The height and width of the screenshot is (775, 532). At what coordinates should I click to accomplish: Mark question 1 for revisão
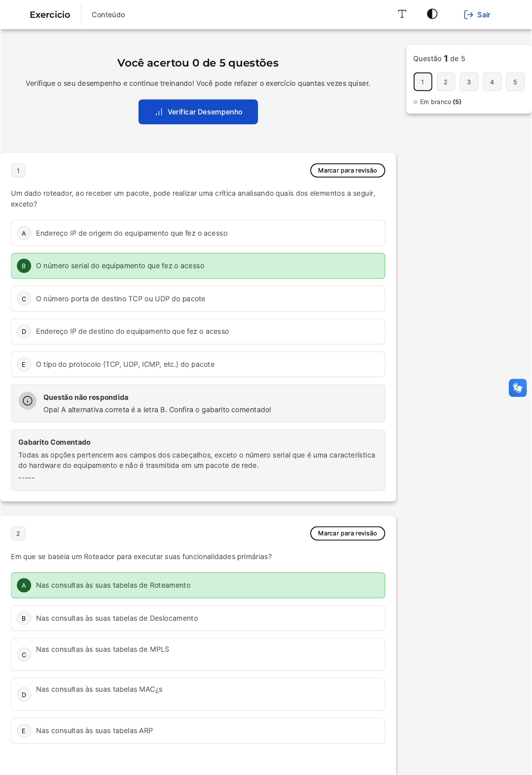click(348, 171)
